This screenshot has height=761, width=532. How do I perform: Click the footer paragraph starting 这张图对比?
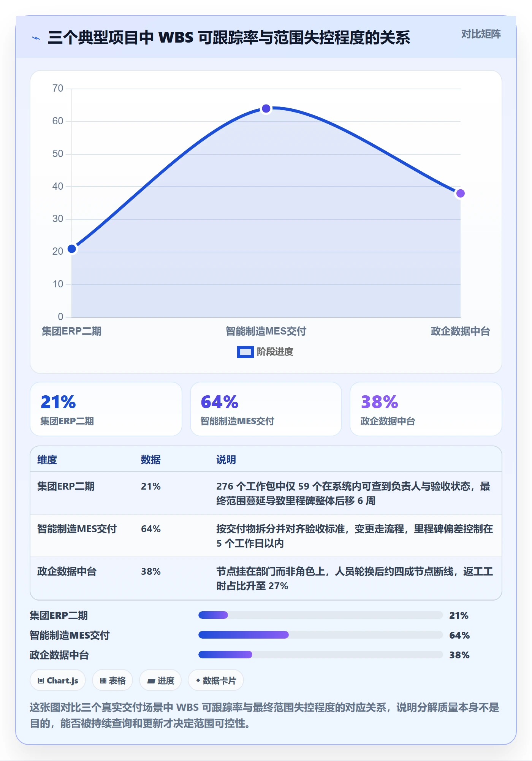pos(264,715)
